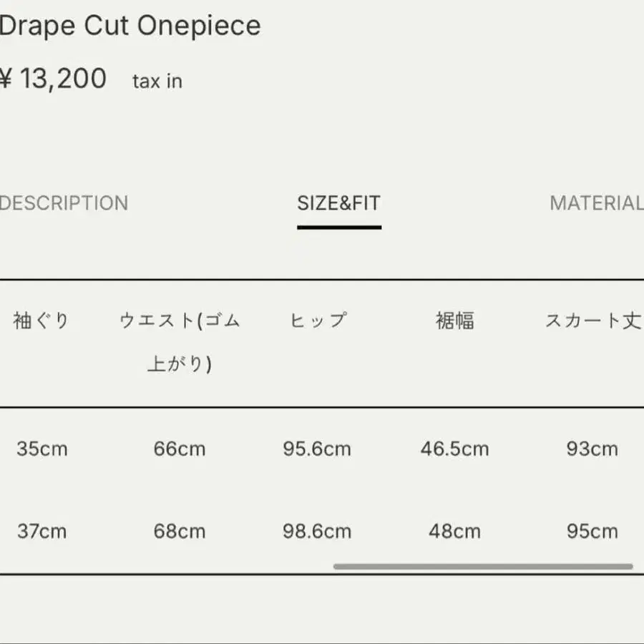Select the 66cm waist cell
This screenshot has width=644, height=644.
point(180,449)
